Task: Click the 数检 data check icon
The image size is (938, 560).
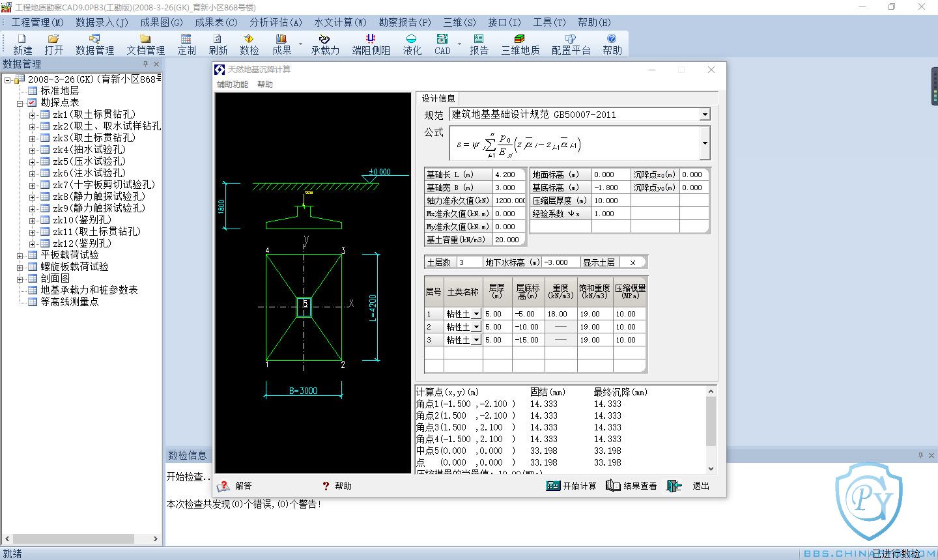Action: pos(249,44)
